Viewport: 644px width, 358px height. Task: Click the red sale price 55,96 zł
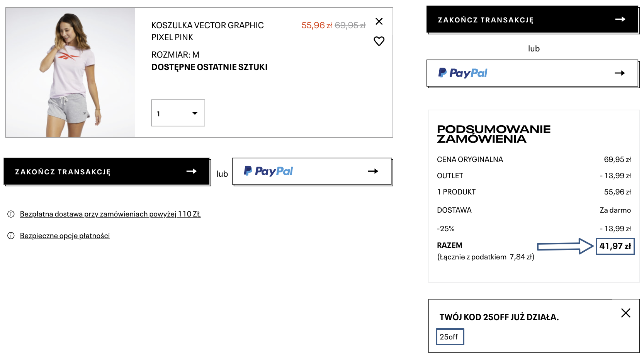316,26
